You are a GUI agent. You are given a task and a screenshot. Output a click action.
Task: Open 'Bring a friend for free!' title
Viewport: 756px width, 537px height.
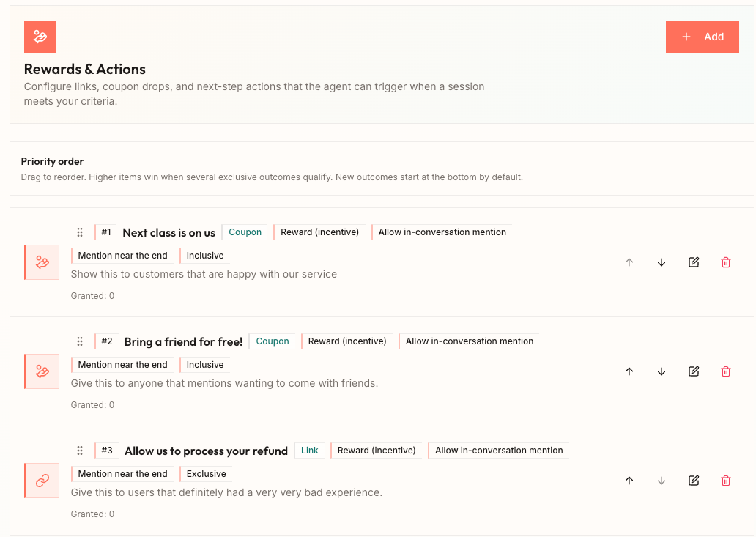click(x=183, y=342)
